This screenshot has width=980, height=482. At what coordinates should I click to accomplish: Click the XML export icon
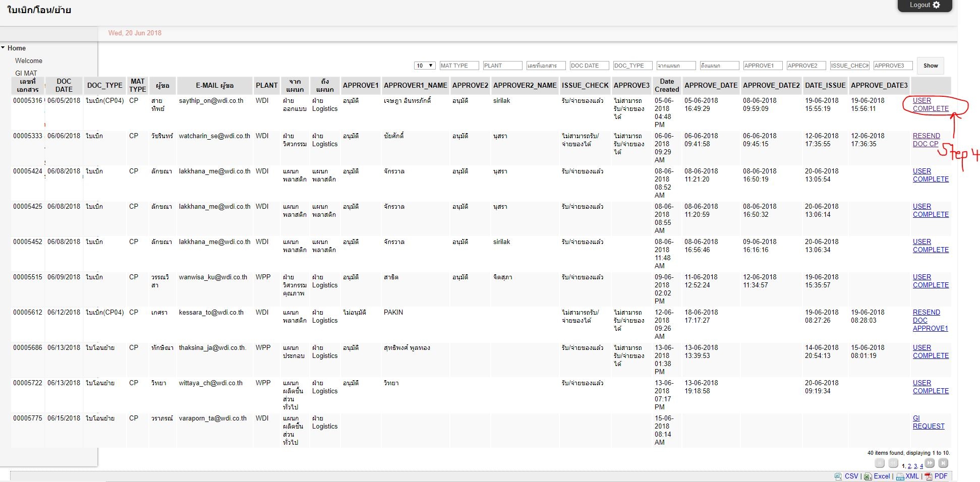tap(900, 476)
